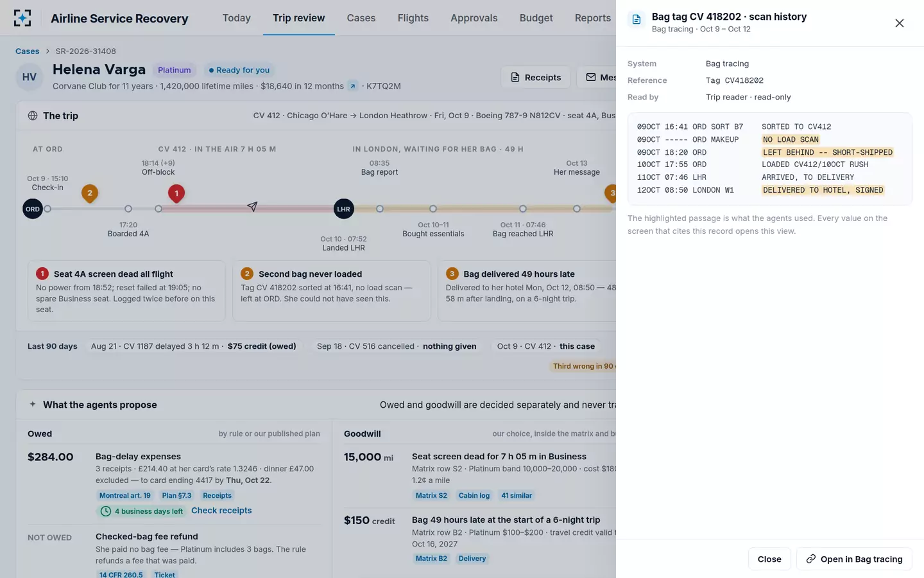Click the HV avatar for Helena Varga
The width and height of the screenshot is (924, 578).
point(30,78)
